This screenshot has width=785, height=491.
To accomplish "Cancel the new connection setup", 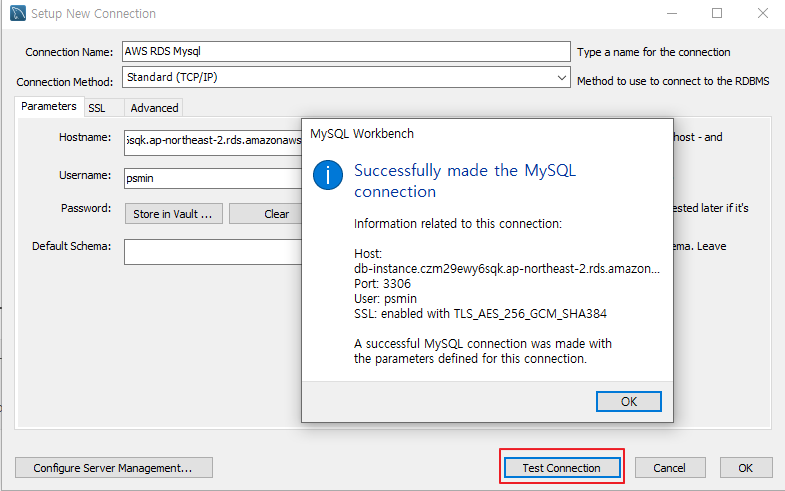I will (670, 467).
